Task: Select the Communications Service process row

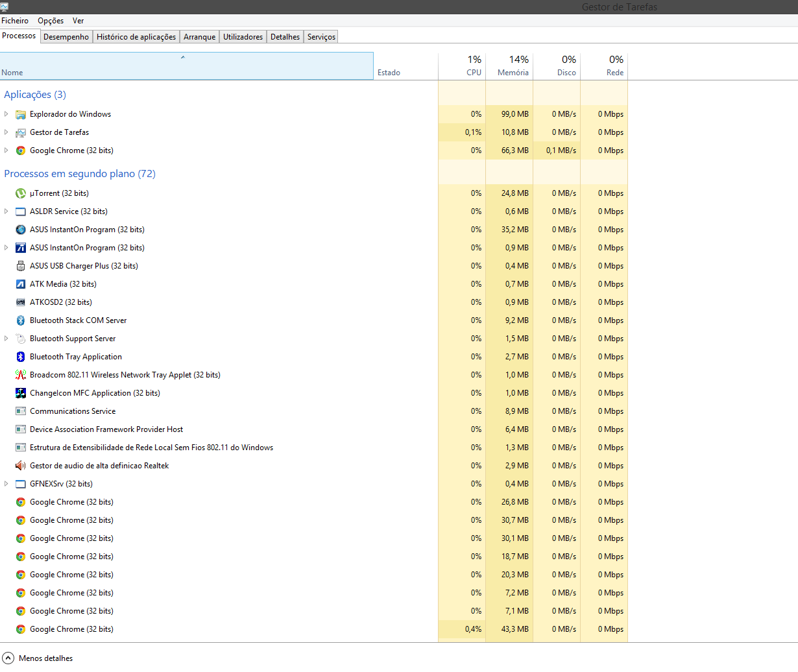Action: click(x=73, y=411)
